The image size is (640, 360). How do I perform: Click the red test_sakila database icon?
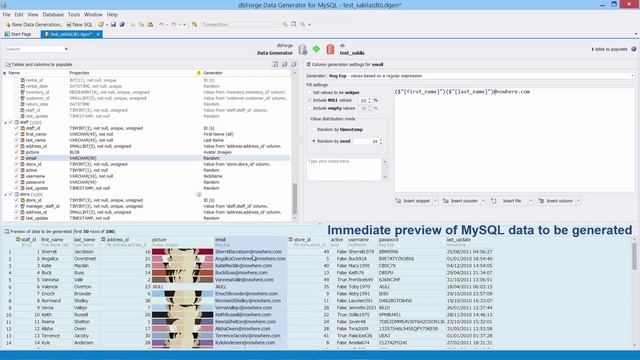pyautogui.click(x=330, y=49)
